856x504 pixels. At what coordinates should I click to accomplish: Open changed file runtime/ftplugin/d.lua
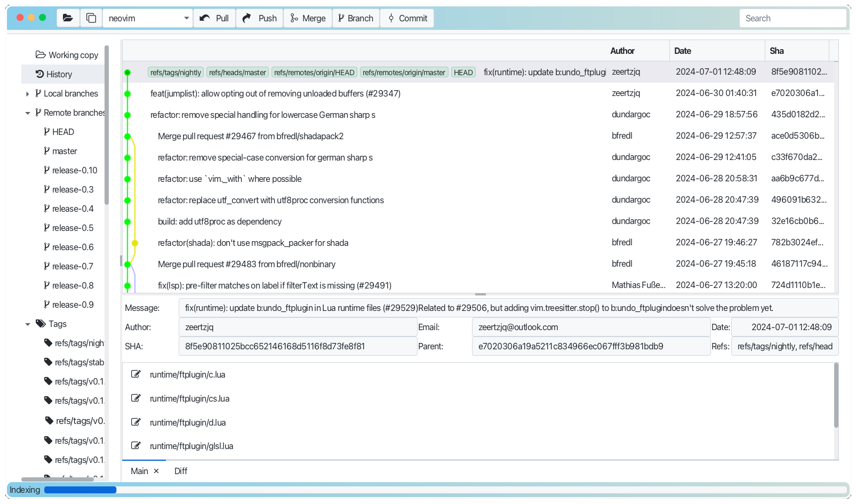click(188, 422)
